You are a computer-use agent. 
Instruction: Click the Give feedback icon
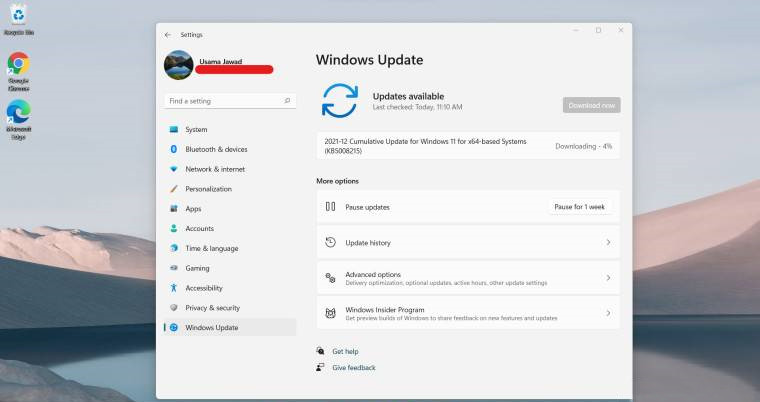click(x=320, y=367)
